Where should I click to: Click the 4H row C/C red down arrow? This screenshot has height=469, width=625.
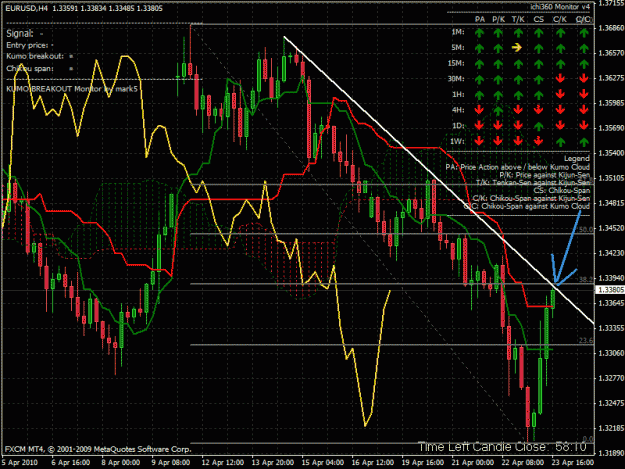pyautogui.click(x=584, y=110)
